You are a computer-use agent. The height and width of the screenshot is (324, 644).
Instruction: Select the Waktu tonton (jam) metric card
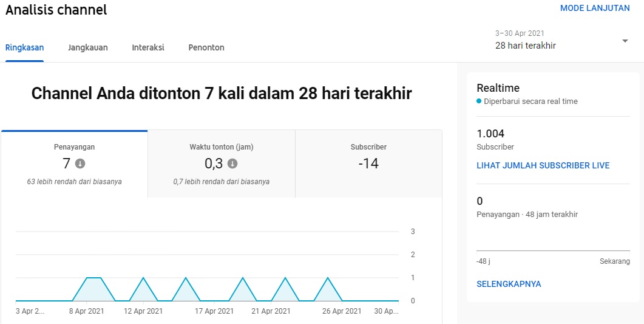(222, 164)
